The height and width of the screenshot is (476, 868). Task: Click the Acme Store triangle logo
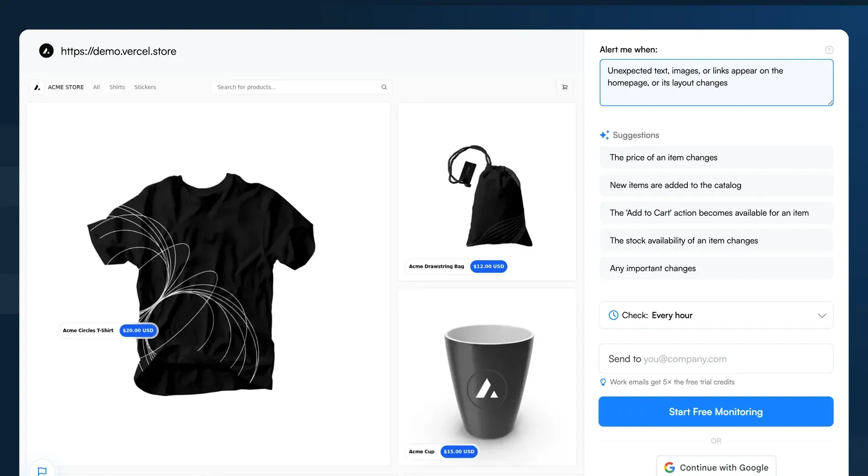pos(37,87)
